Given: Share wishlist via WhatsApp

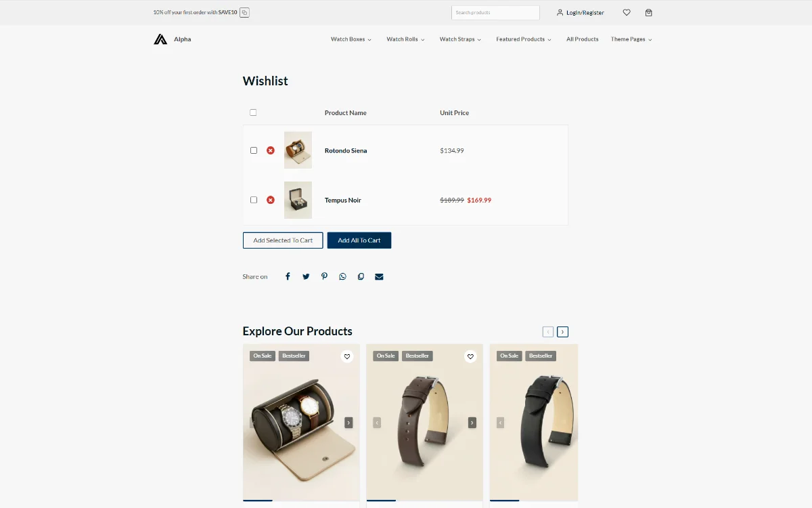Looking at the screenshot, I should [x=342, y=276].
